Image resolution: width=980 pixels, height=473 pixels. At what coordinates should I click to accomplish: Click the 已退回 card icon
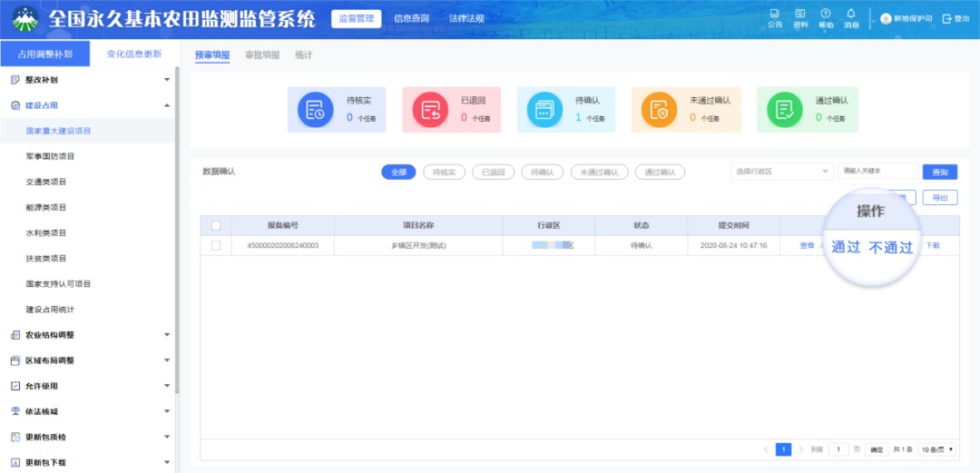pyautogui.click(x=430, y=110)
